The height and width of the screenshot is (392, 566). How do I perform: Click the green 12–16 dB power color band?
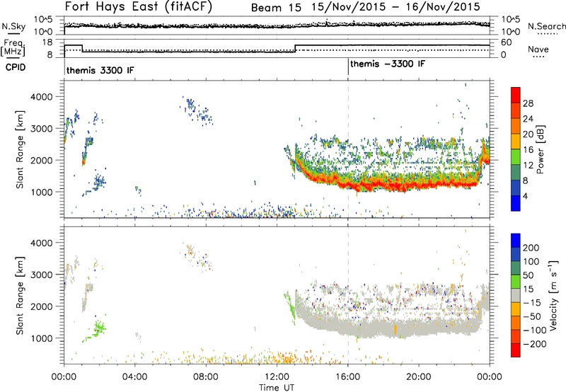(516, 156)
